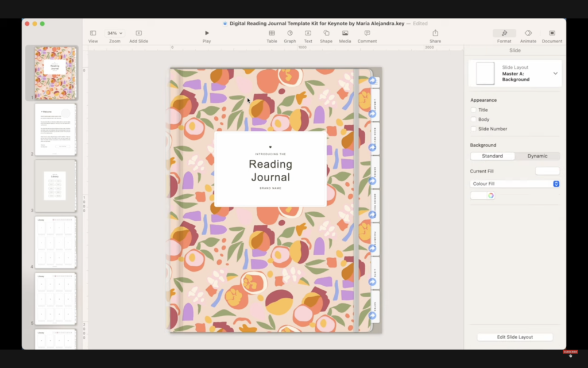Check the Slide Number option
The height and width of the screenshot is (368, 588).
475,129
